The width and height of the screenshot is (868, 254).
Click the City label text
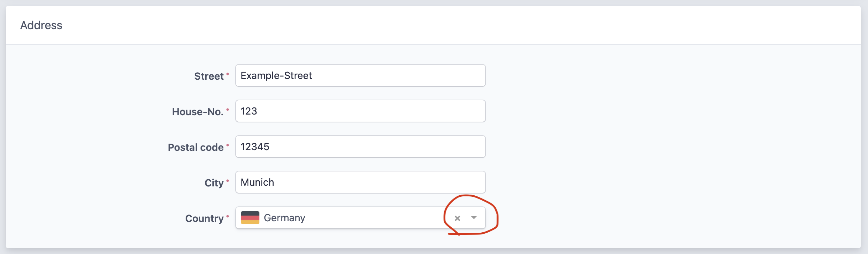(214, 182)
